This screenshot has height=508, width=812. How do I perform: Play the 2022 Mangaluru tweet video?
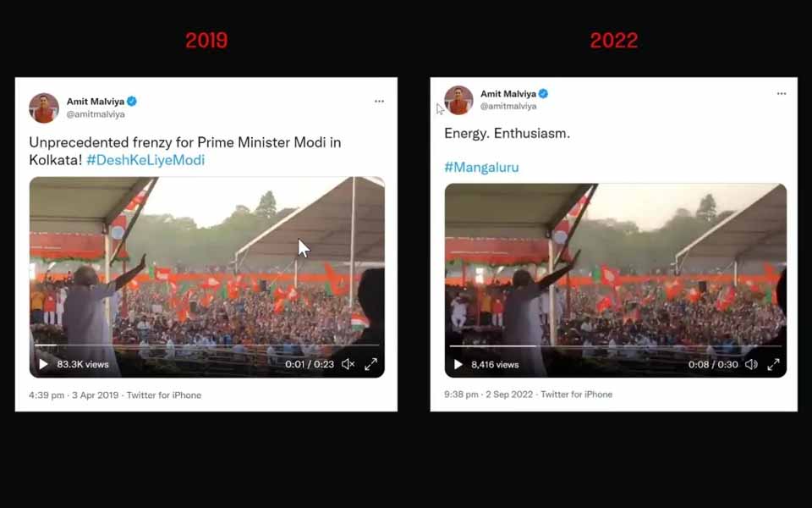tap(458, 364)
